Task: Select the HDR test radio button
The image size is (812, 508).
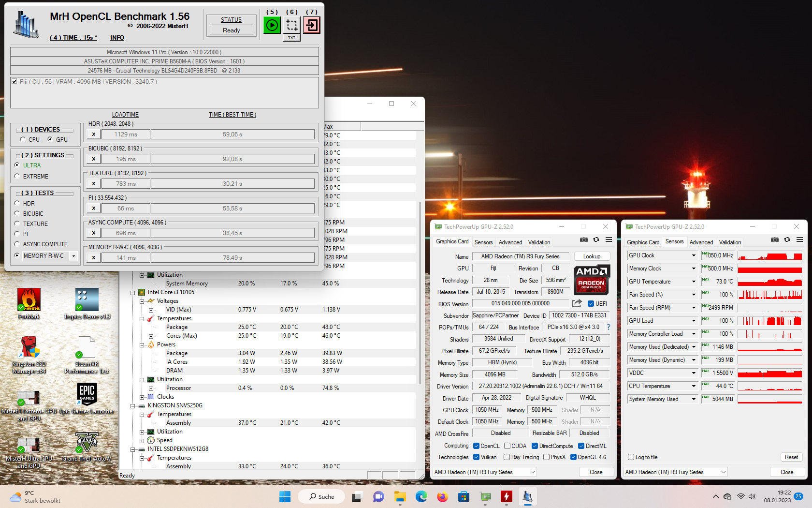Action: click(x=17, y=204)
